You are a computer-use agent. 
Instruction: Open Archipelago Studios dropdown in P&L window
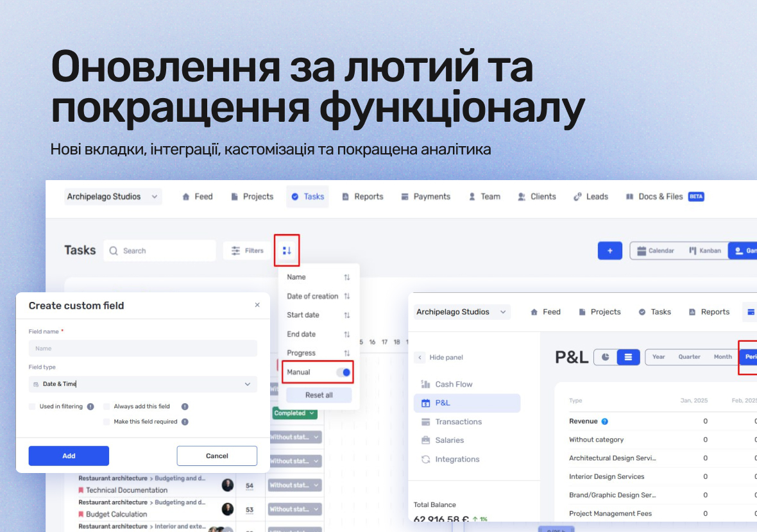pos(461,312)
